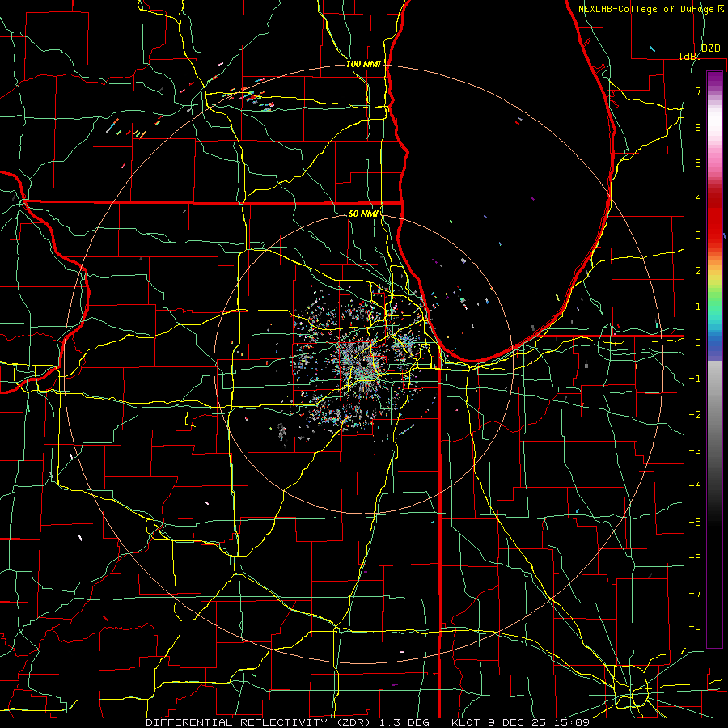Click the '1' value on the color scale
The width and height of the screenshot is (728, 728).
(x=698, y=307)
